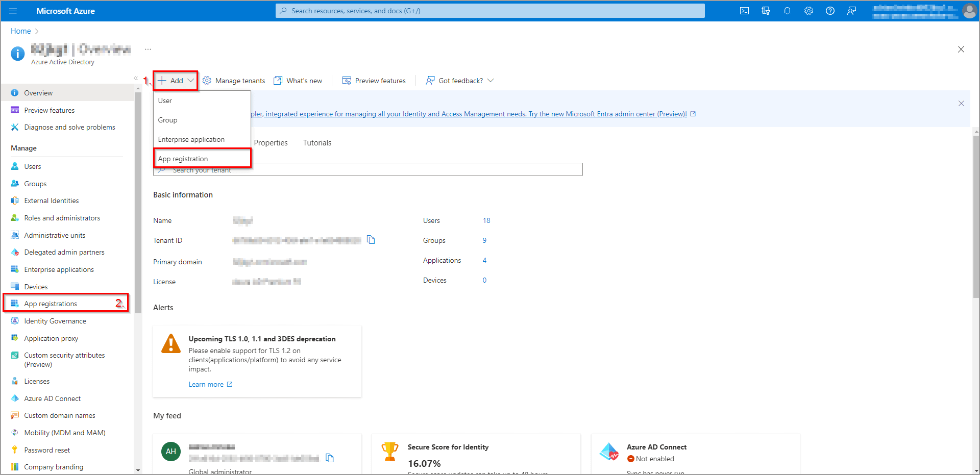Click the Search your tenant field

tap(368, 170)
